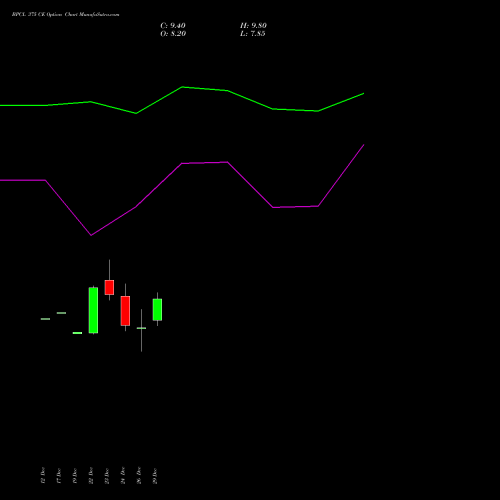Viewport: 500px width, 500px height.
Task: Select the low value 'L: 7.85'
Action: point(253,34)
